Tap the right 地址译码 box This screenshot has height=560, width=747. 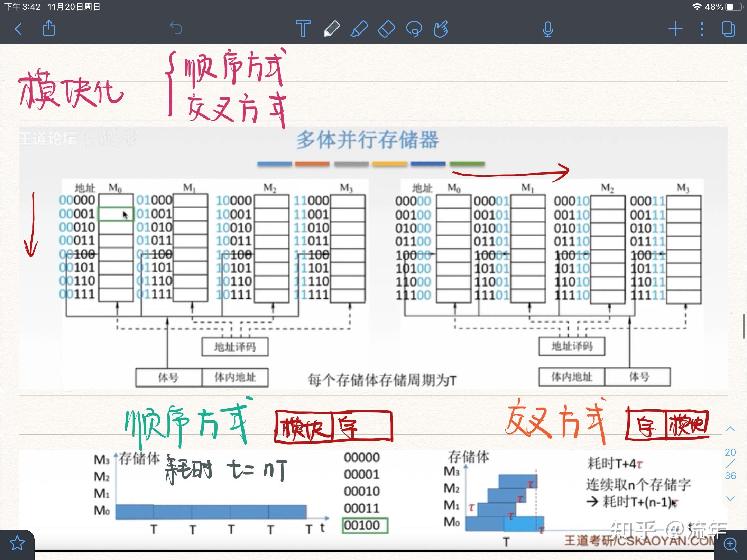pyautogui.click(x=572, y=346)
